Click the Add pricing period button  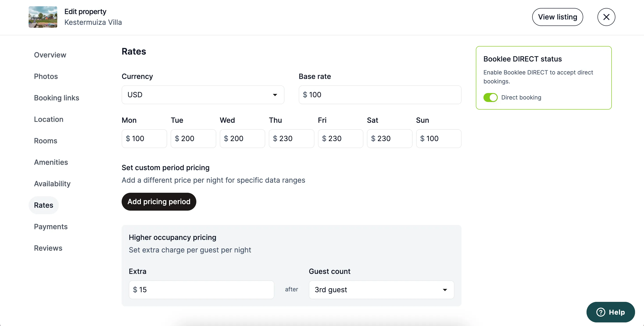[159, 201]
